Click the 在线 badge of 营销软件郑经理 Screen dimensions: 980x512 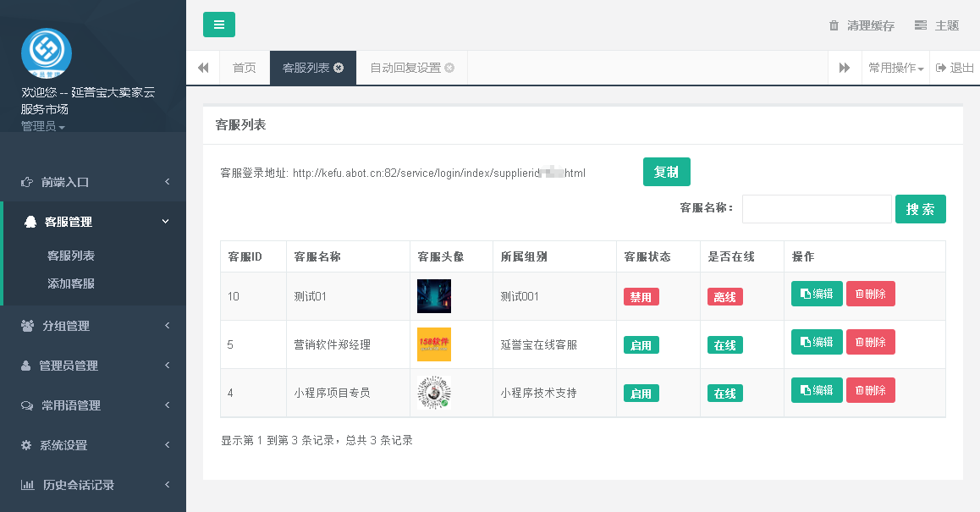click(x=725, y=345)
